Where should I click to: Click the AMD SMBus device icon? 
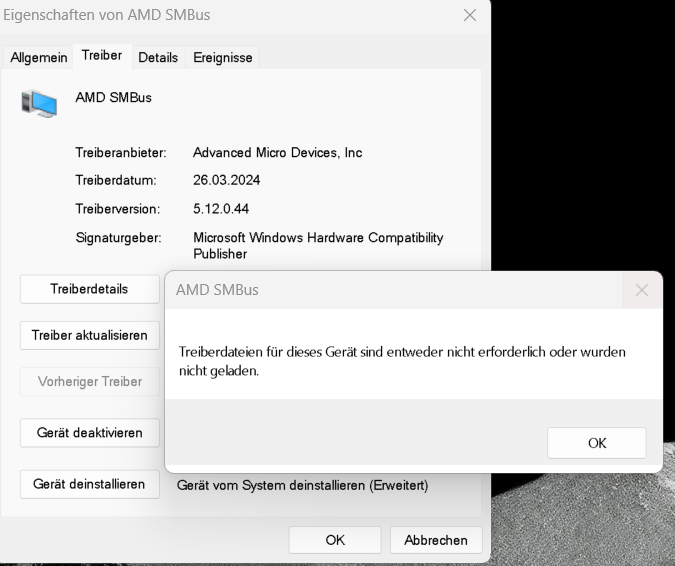[39, 103]
